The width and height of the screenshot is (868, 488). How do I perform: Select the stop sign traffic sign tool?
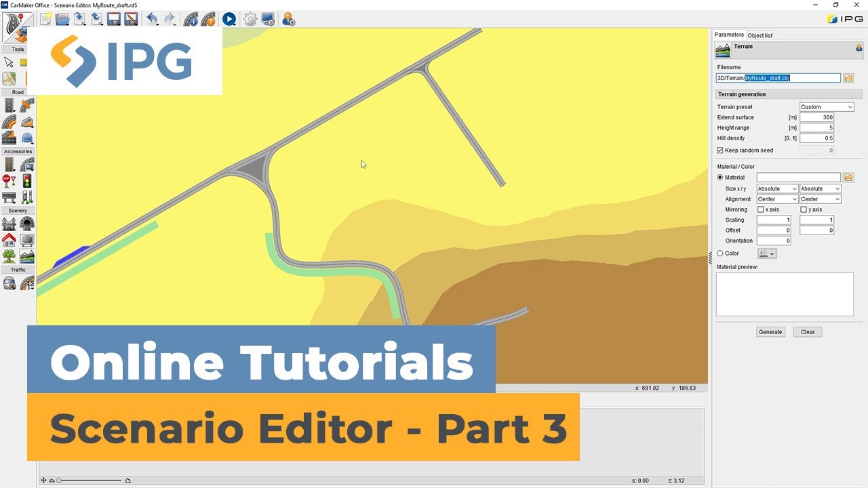point(9,181)
